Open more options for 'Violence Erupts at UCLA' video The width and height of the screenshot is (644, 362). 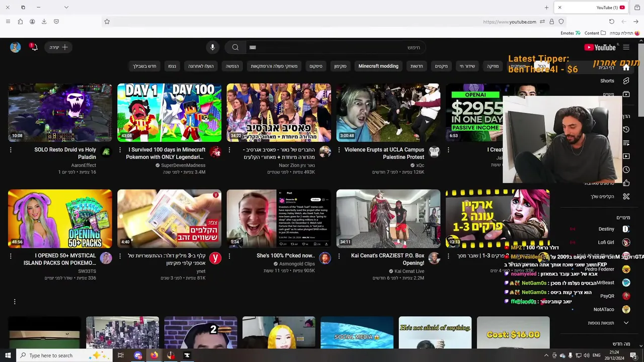(x=339, y=150)
